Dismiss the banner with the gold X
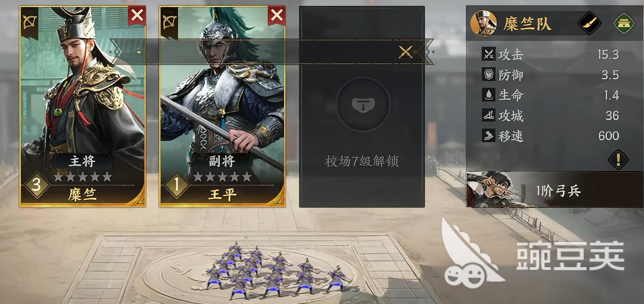The height and width of the screenshot is (304, 644). click(406, 52)
